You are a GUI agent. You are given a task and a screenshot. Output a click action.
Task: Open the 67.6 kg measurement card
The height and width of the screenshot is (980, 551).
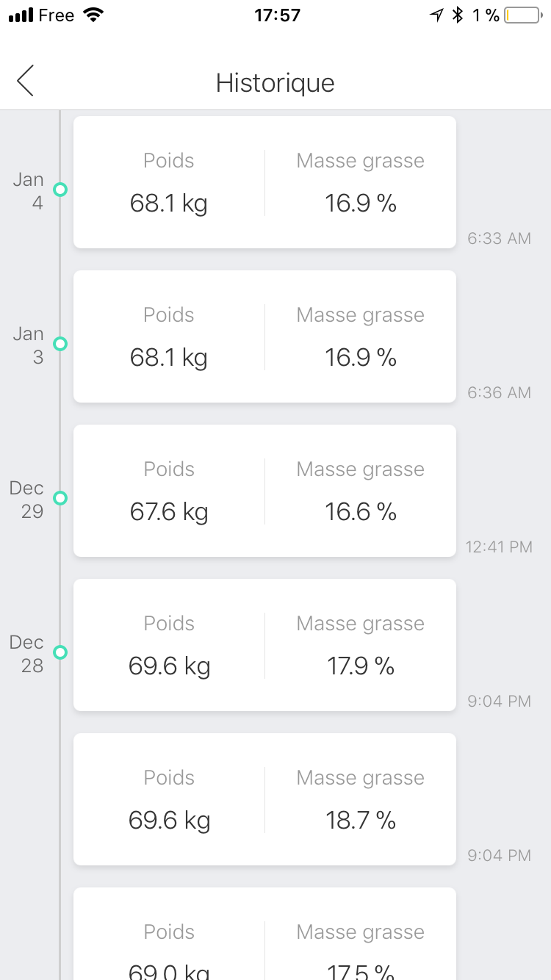tap(264, 491)
